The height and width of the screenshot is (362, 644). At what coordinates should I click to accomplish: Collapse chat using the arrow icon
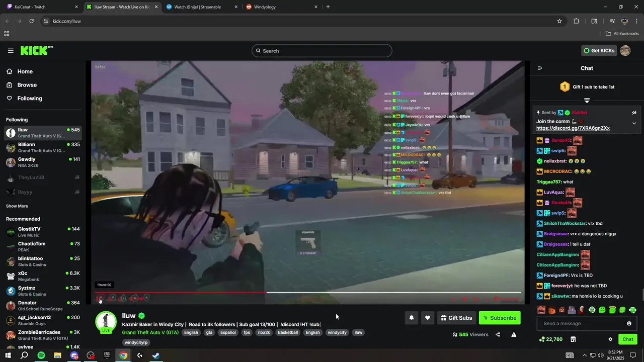[x=540, y=68]
